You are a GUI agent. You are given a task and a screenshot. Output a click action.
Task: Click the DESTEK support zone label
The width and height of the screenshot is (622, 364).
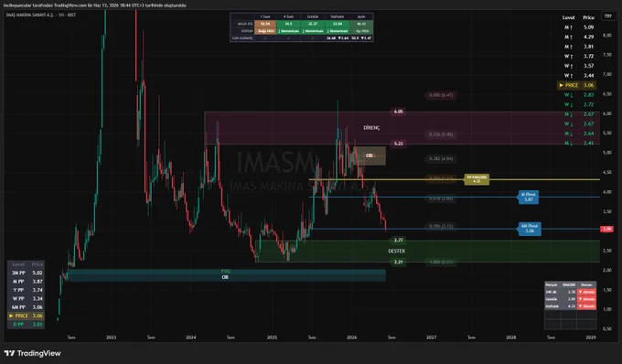(x=396, y=251)
